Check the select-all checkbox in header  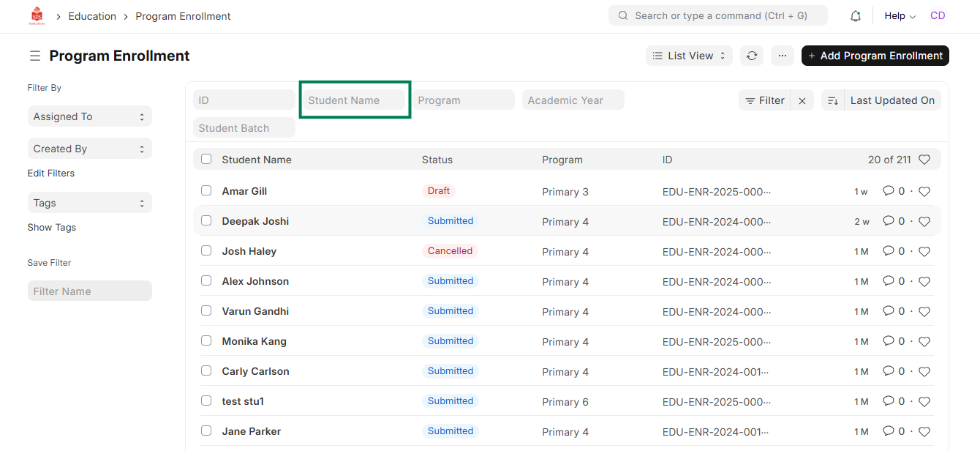click(x=206, y=160)
